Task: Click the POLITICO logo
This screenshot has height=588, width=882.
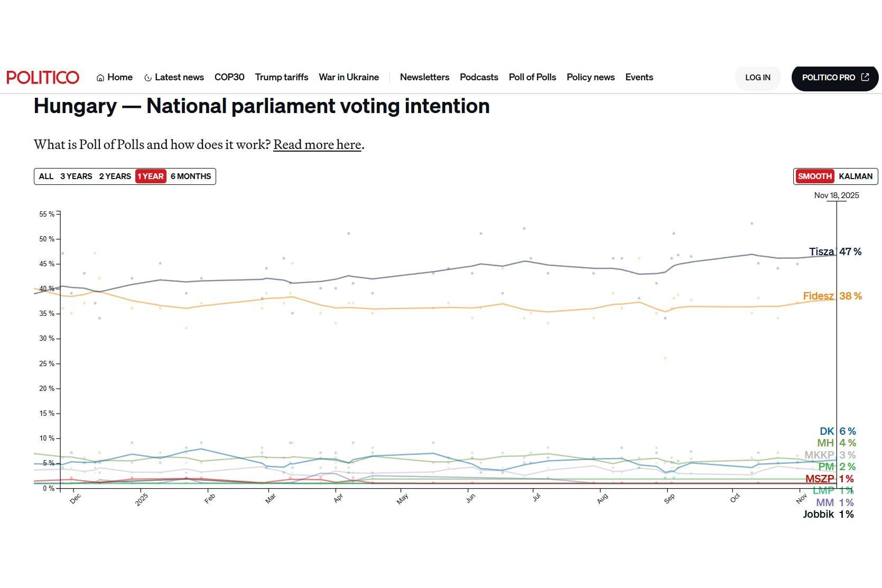Action: coord(43,77)
